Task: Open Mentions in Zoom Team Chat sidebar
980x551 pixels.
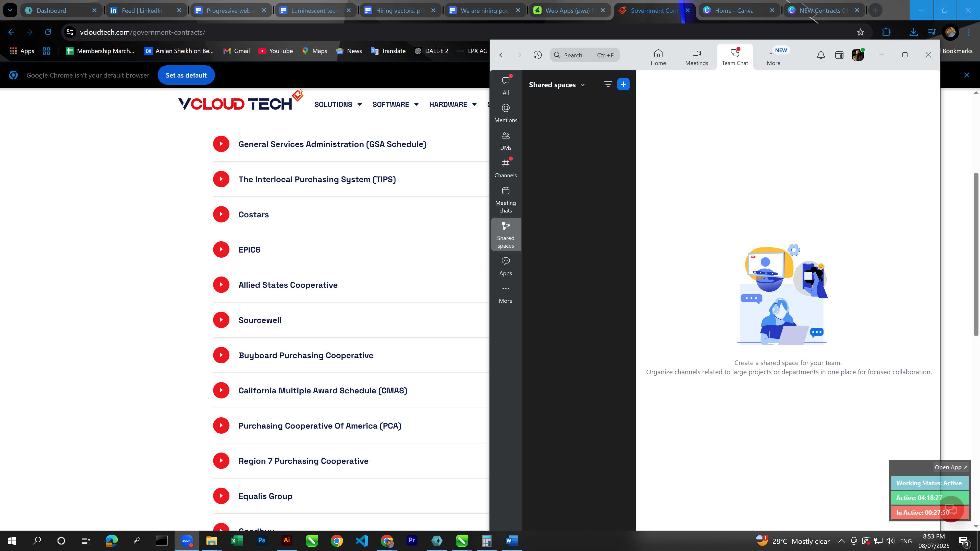Action: coord(506,113)
